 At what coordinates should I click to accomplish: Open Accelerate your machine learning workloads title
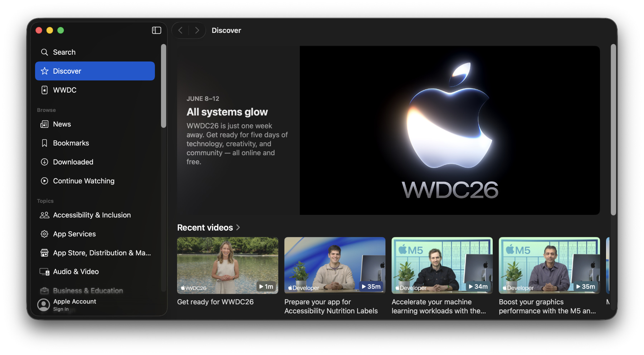click(x=439, y=306)
